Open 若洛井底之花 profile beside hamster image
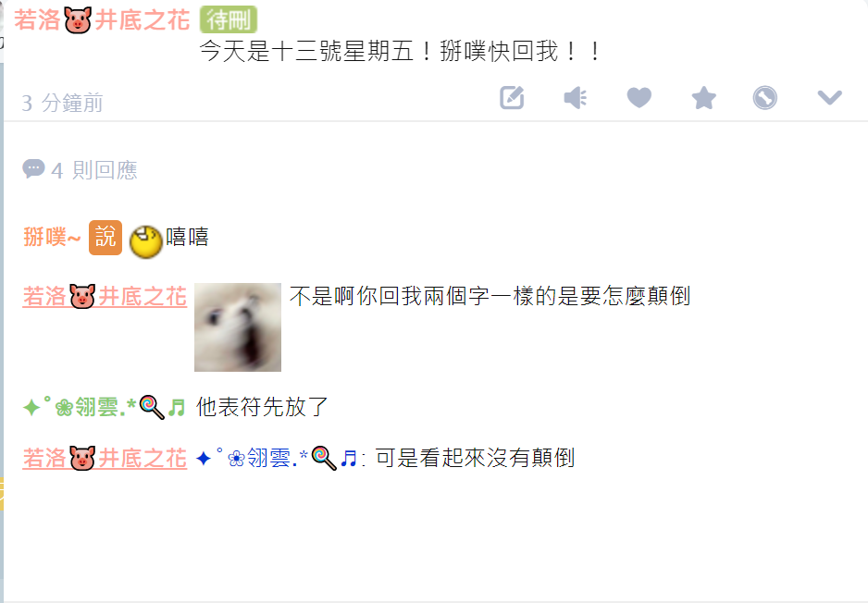Viewport: 868px width, 603px height. pyautogui.click(x=105, y=297)
